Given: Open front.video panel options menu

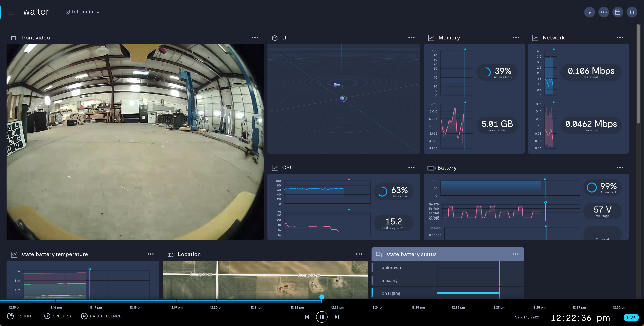Looking at the screenshot, I should coord(255,37).
